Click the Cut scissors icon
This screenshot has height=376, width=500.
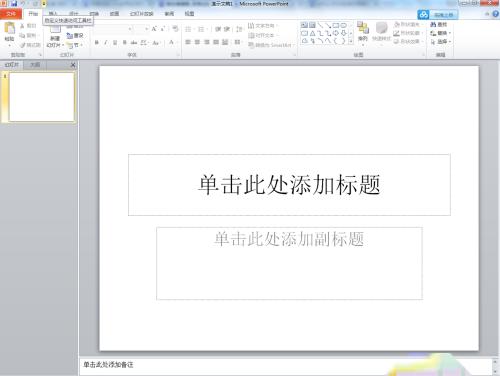point(22,26)
